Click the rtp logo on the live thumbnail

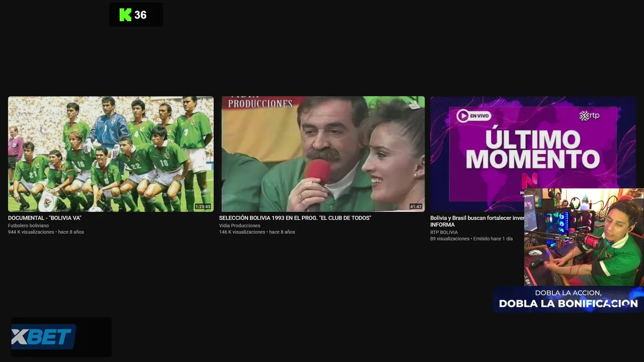tap(589, 116)
